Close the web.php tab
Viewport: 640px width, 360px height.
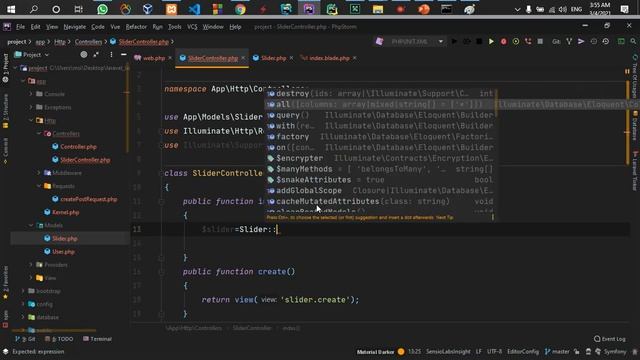coord(170,58)
